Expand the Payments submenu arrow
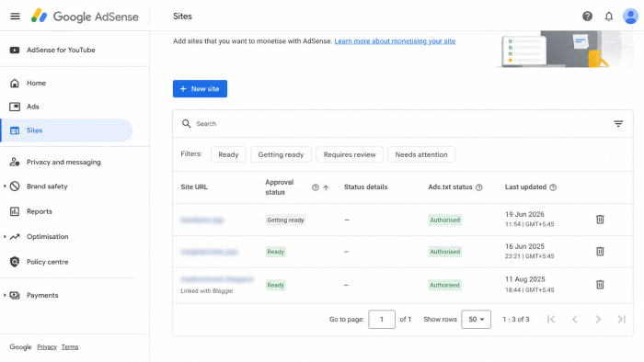 click(x=5, y=295)
